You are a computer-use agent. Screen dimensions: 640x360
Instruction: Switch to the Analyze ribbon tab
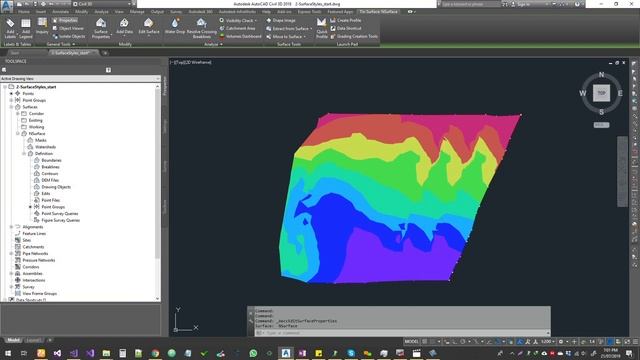coord(101,12)
